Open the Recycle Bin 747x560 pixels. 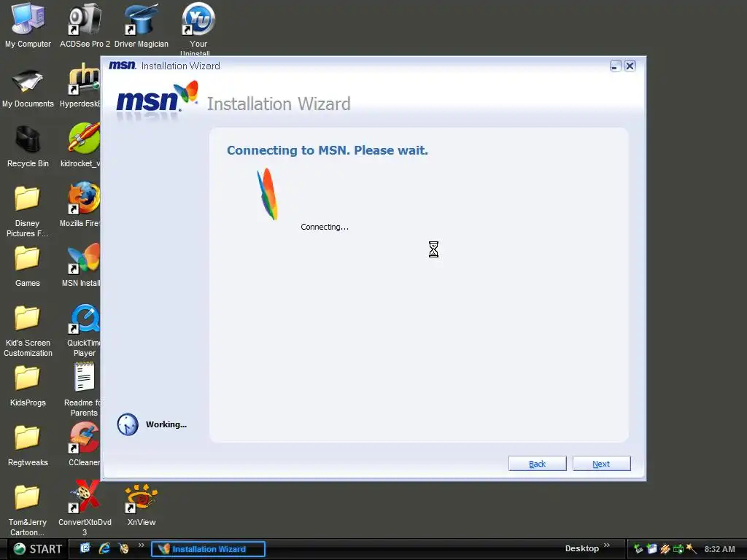(28, 139)
